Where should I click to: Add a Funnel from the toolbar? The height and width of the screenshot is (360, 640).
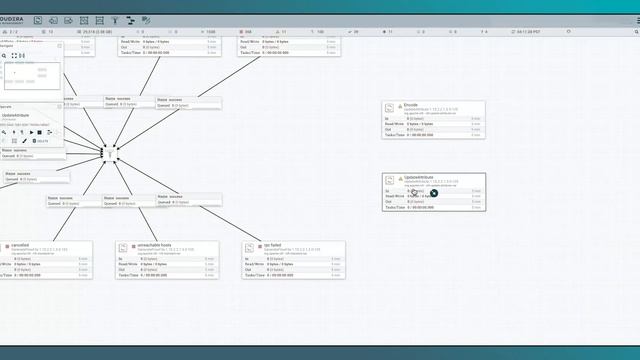[x=115, y=20]
